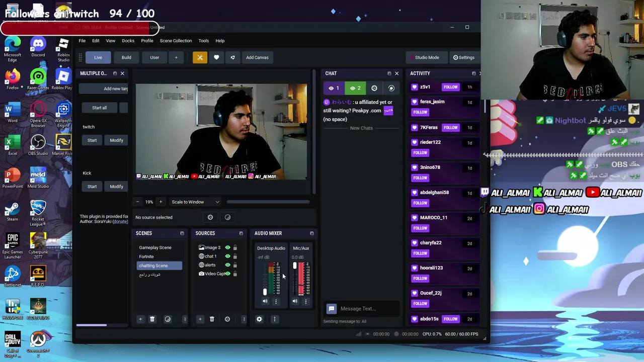Toggle visibility of Video Capture source
This screenshot has height=362, width=644.
pos(227,274)
